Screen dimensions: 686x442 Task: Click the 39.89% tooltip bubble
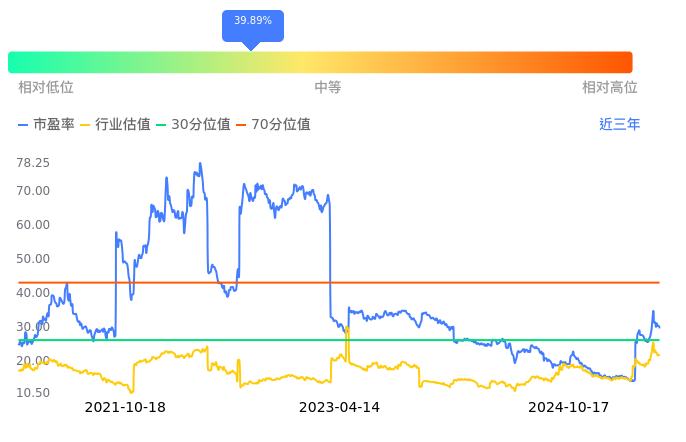point(252,21)
